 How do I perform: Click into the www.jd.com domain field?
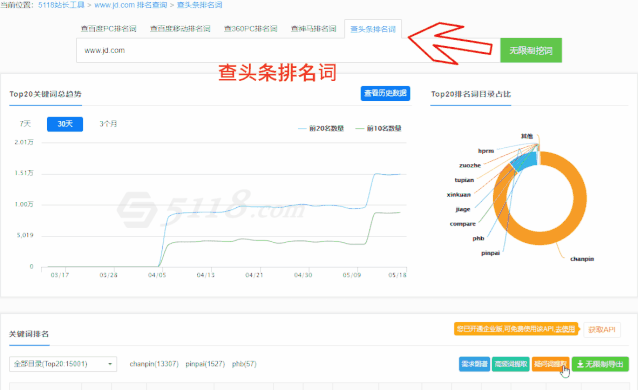point(288,50)
